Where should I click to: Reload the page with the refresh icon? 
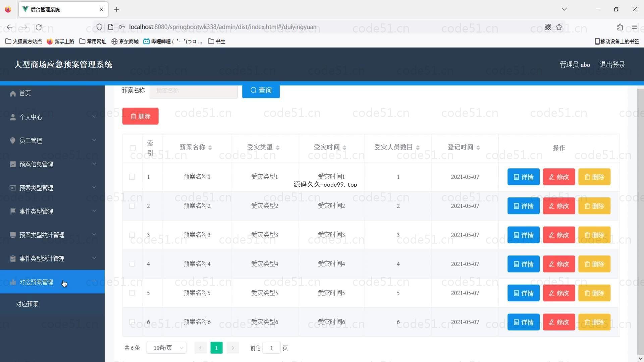(x=39, y=27)
